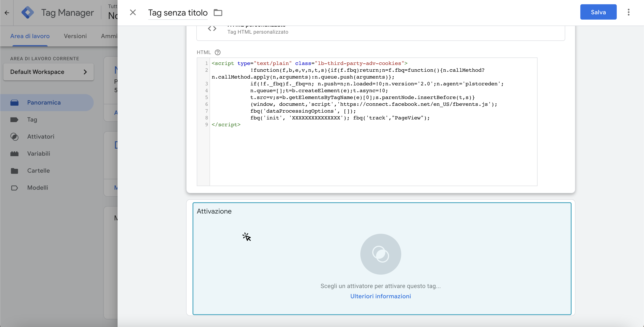The height and width of the screenshot is (327, 644).
Task: Click the Tag Manager diamond logo
Action: click(x=27, y=13)
